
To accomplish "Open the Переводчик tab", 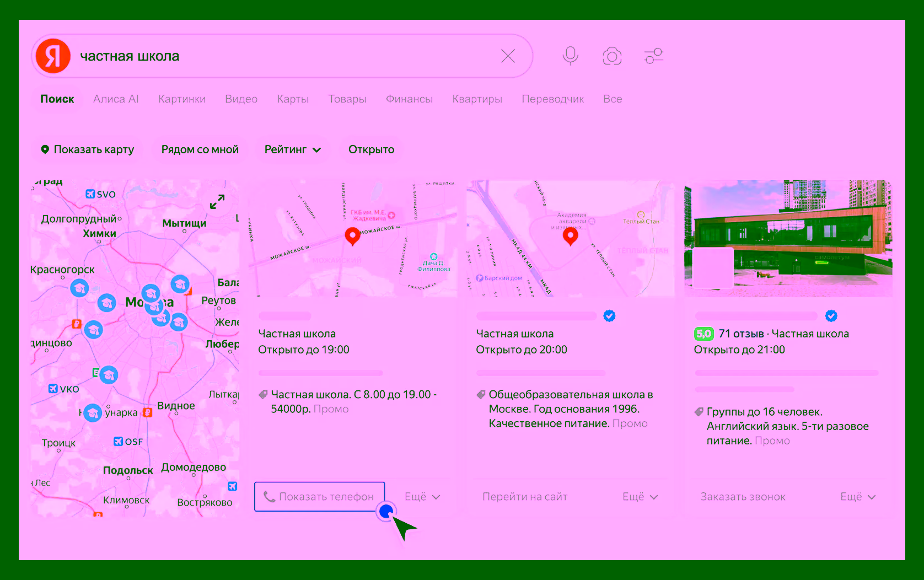I will 552,99.
